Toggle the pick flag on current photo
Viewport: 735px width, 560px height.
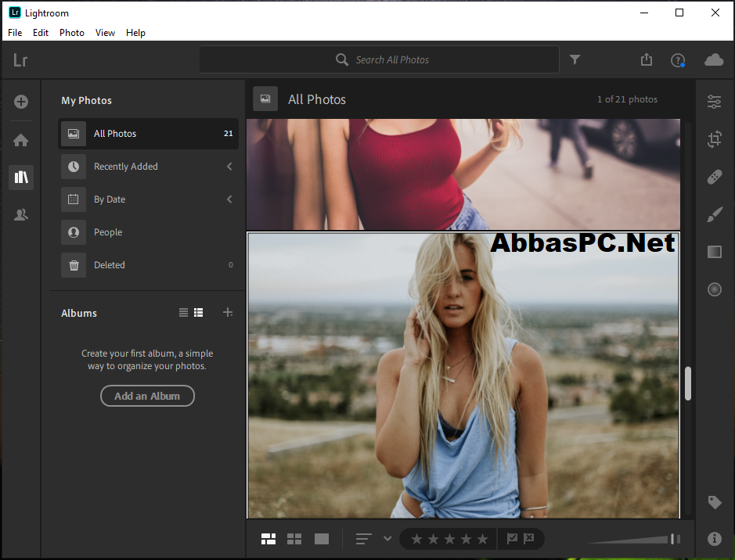point(511,539)
